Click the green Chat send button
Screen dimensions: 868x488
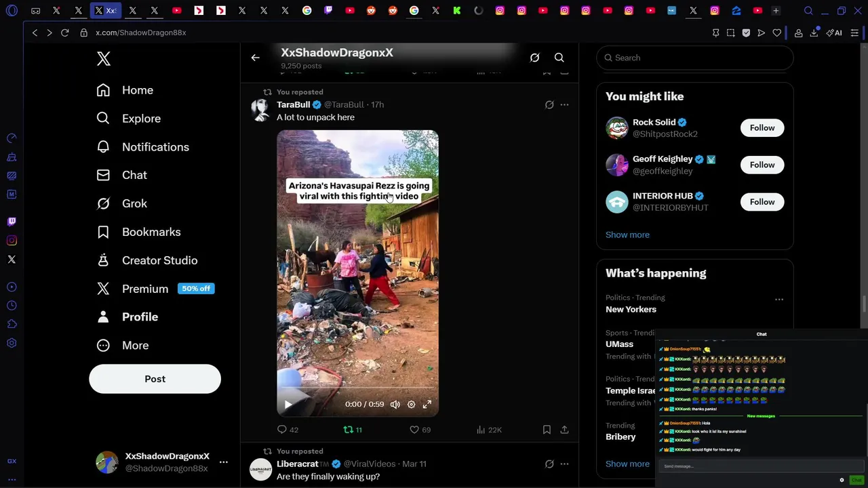tap(856, 481)
